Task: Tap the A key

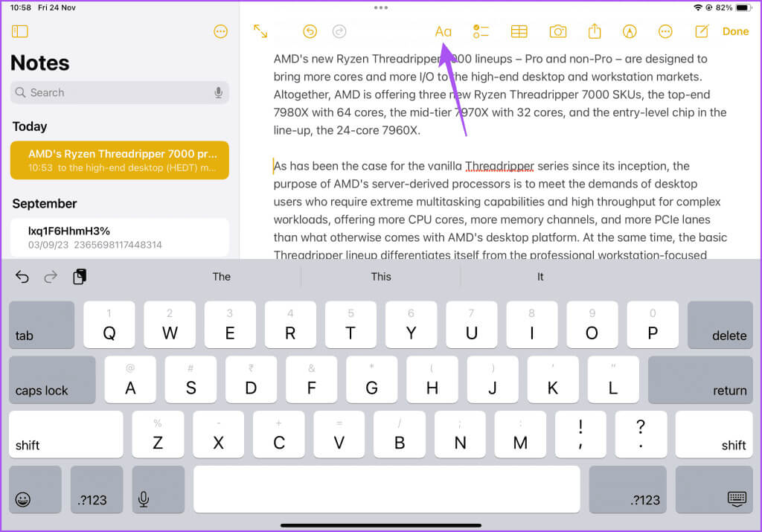Action: click(130, 379)
